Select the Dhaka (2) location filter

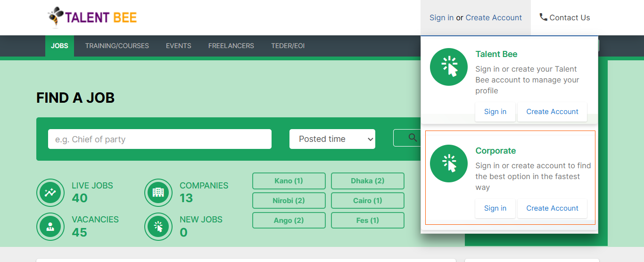click(x=367, y=181)
